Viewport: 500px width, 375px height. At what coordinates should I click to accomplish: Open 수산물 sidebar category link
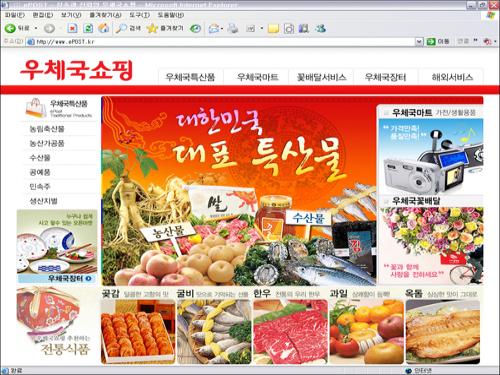click(40, 158)
